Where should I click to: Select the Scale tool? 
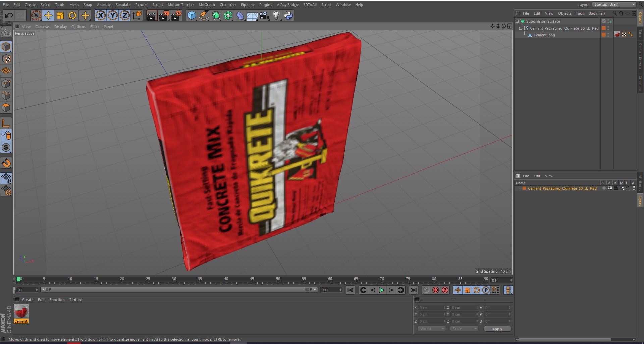(x=60, y=15)
